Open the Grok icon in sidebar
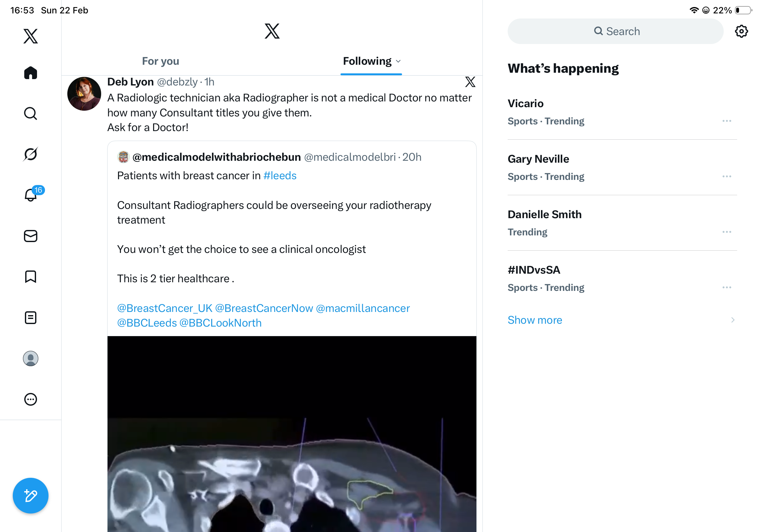 (x=31, y=154)
